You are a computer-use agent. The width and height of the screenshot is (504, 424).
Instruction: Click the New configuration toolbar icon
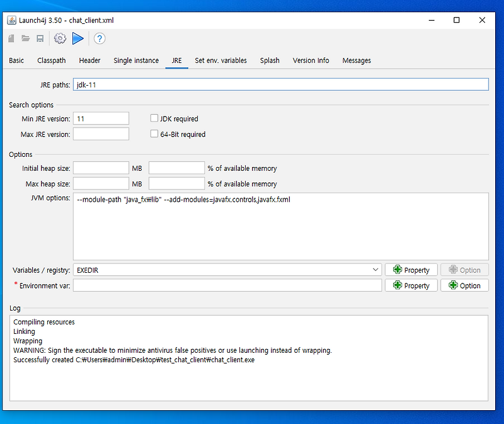tap(11, 38)
